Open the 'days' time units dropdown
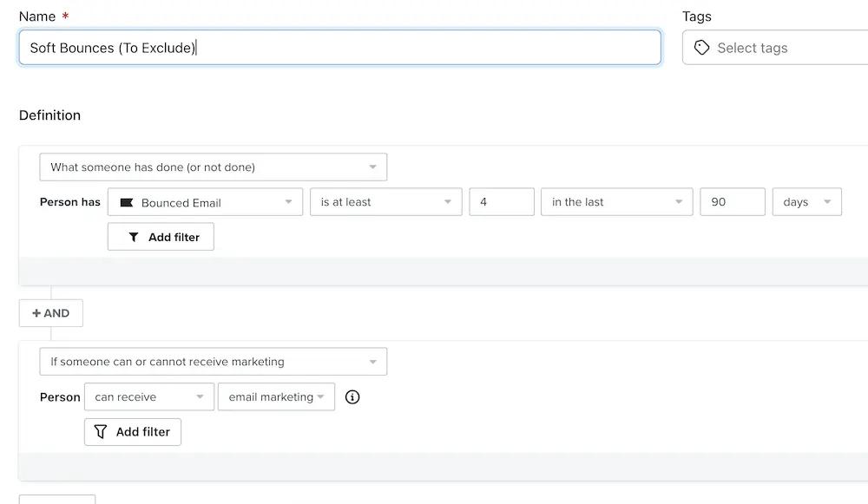 tap(806, 201)
